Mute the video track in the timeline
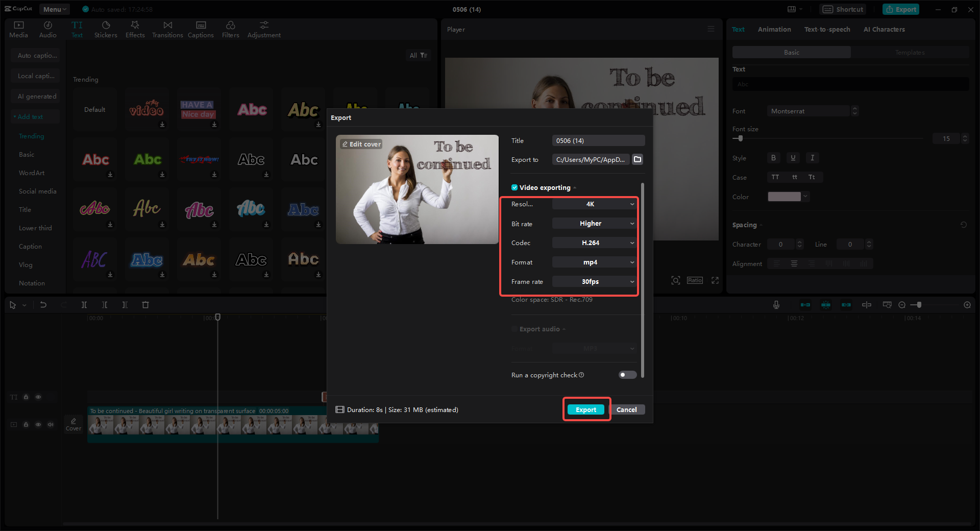This screenshot has width=980, height=531. tap(50, 424)
